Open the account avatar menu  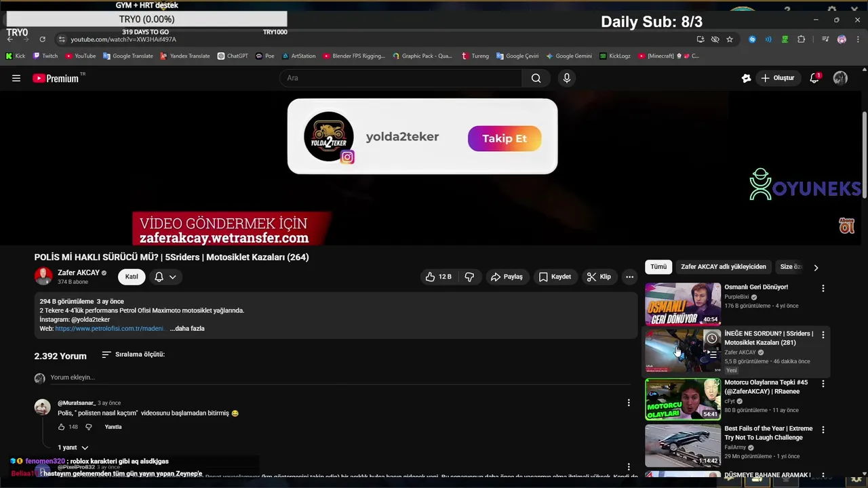click(840, 78)
